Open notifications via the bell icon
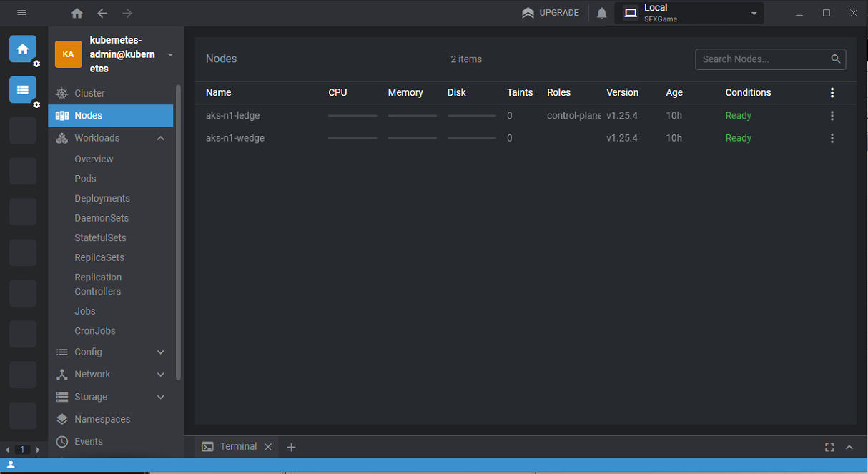 (601, 13)
